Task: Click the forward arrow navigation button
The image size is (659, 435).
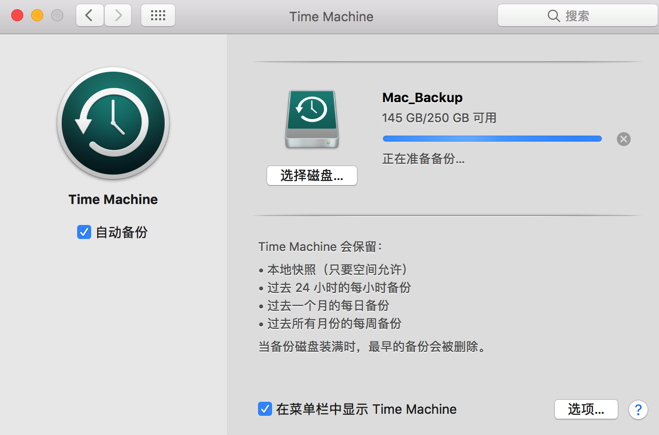Action: click(x=118, y=16)
